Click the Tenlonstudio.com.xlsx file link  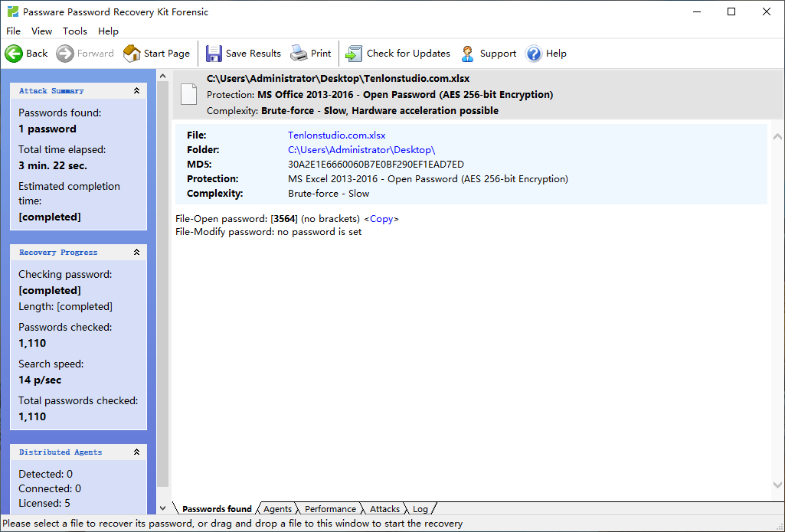coord(336,135)
